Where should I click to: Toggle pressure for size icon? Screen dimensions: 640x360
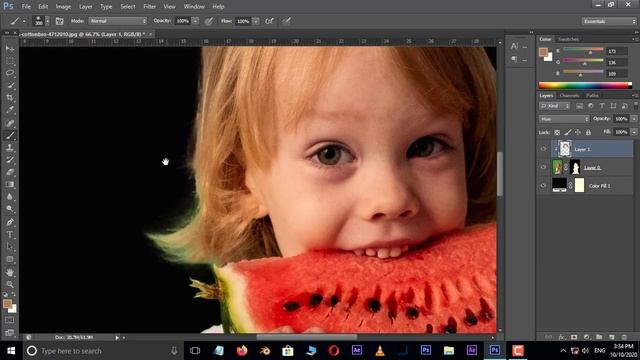[x=287, y=21]
